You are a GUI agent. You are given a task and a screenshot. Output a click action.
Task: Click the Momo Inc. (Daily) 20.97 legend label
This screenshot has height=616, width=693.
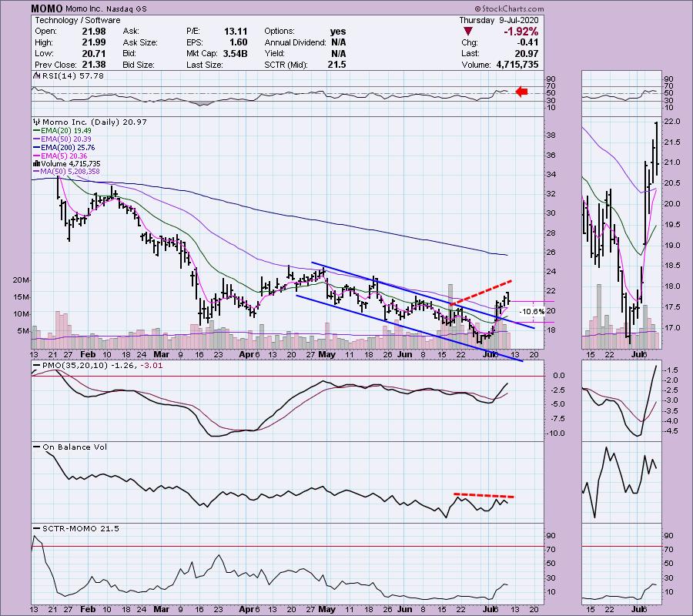pyautogui.click(x=95, y=122)
